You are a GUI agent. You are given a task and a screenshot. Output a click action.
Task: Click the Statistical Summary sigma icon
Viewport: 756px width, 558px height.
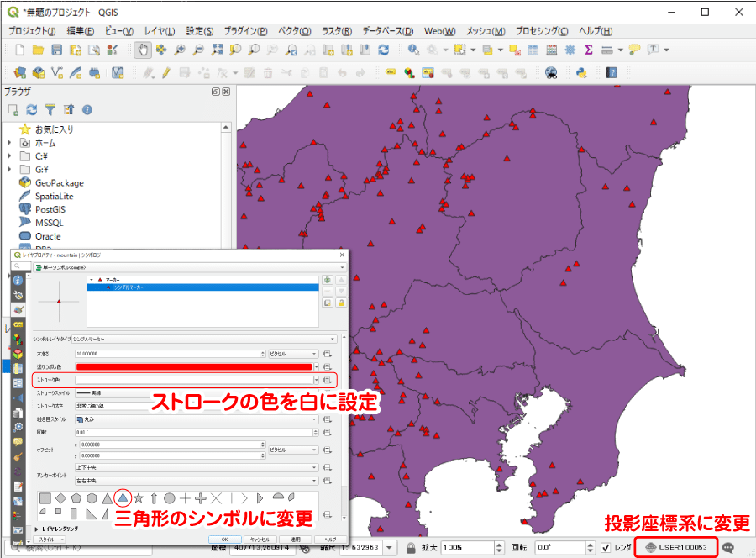click(588, 50)
